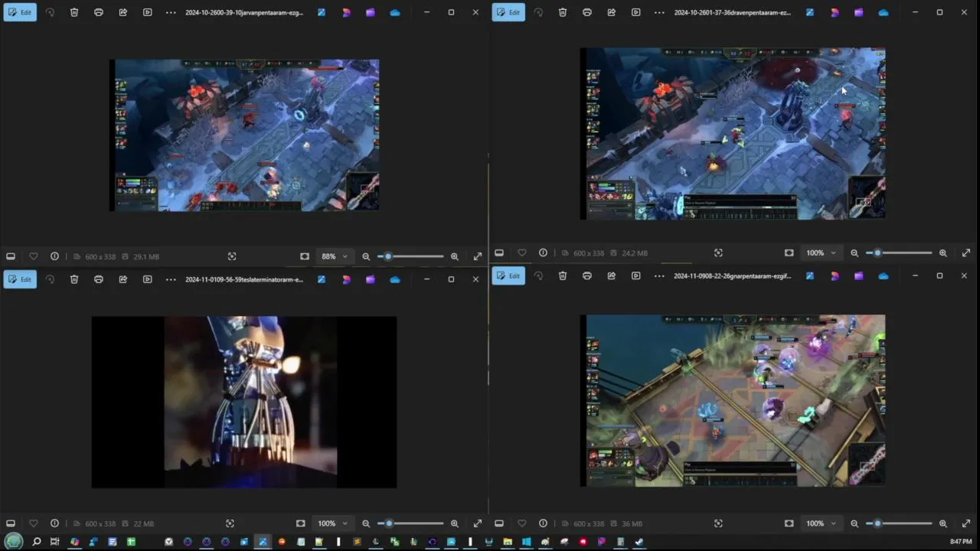Click the 8:47 PM taskbar clock
Viewport: 980px width, 551px height.
(961, 542)
